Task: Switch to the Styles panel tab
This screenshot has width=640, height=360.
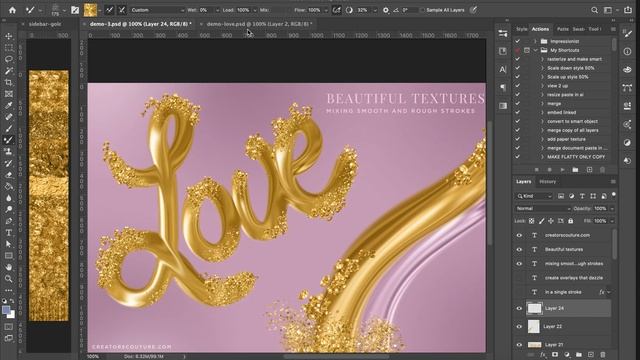Action: pyautogui.click(x=522, y=29)
